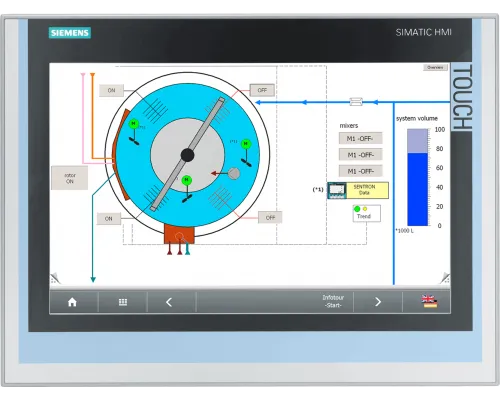Toggle the rotor ON button

(70, 178)
